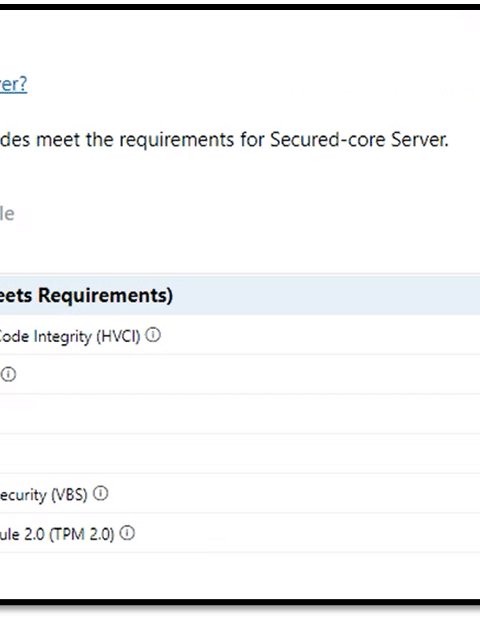The image size is (480, 618).
Task: Click the info icon next to Security (VBS)
Action: [x=100, y=493]
